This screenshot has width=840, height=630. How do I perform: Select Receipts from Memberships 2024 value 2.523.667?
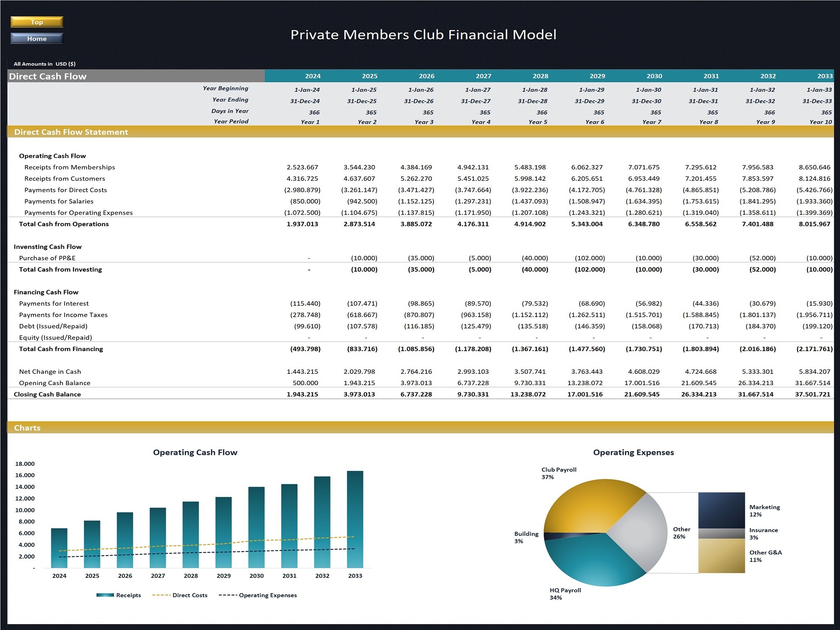pyautogui.click(x=302, y=167)
